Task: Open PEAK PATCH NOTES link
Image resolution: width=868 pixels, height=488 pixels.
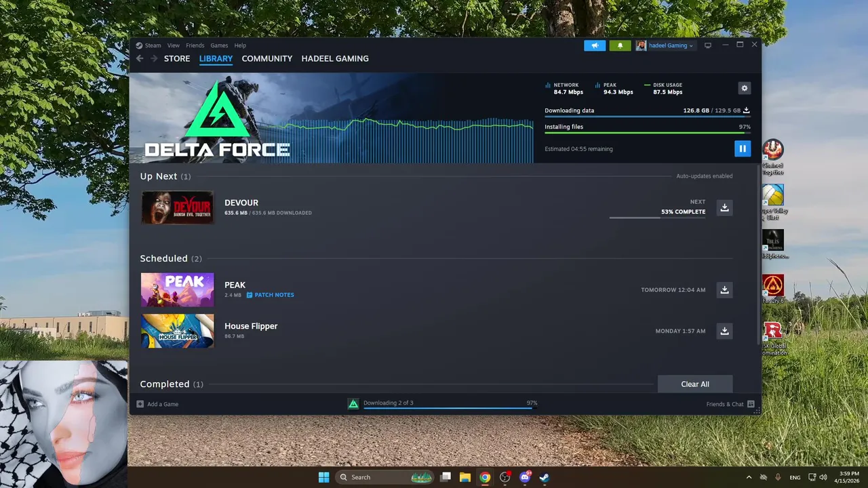Action: (x=270, y=295)
